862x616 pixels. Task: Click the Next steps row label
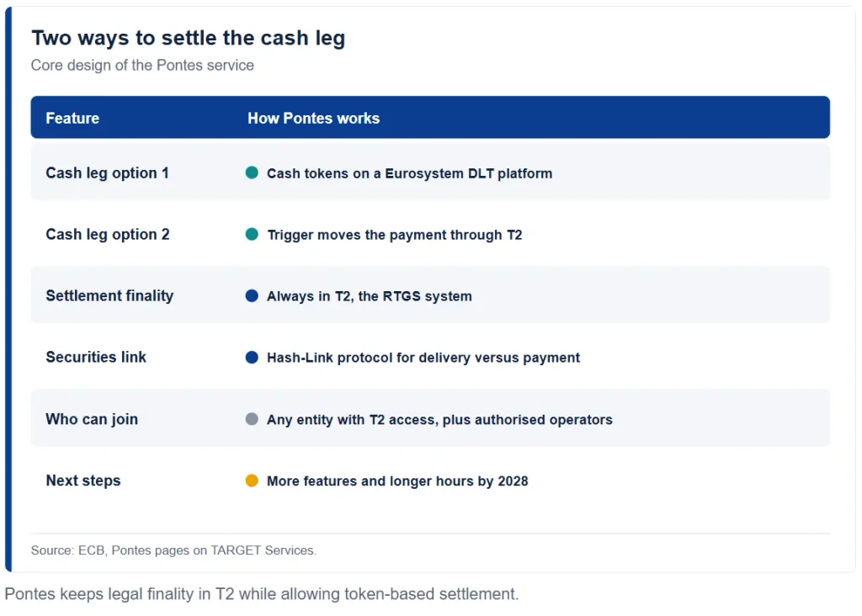point(83,481)
